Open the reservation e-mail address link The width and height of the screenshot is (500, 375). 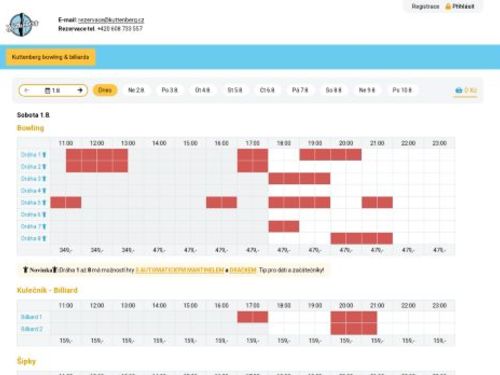tap(111, 20)
